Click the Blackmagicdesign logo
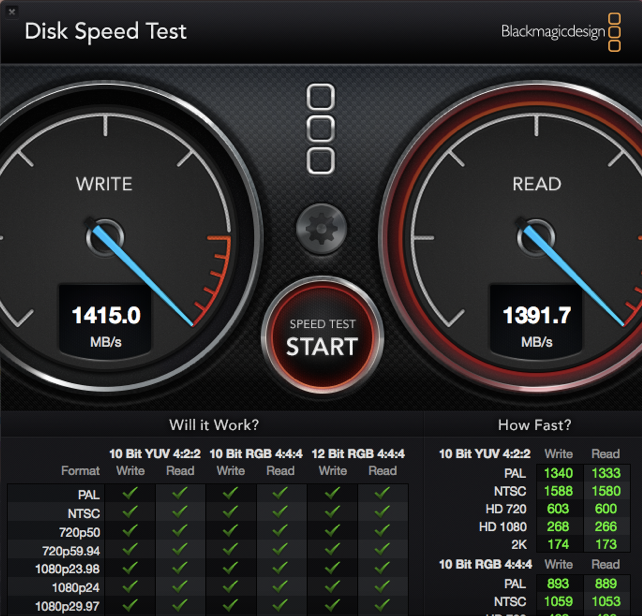Screen dimensions: 642x616 pyautogui.click(x=561, y=32)
